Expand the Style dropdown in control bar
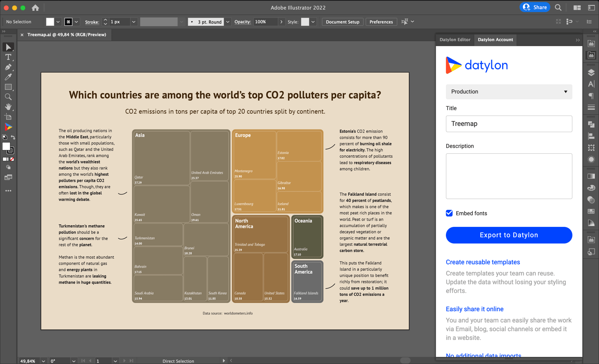The image size is (599, 364). [x=313, y=22]
